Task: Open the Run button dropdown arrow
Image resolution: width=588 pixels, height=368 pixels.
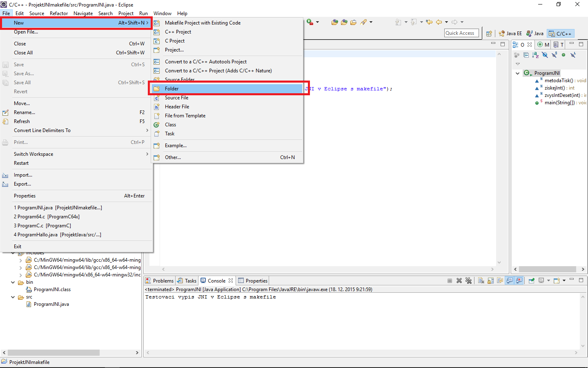Action: point(317,22)
